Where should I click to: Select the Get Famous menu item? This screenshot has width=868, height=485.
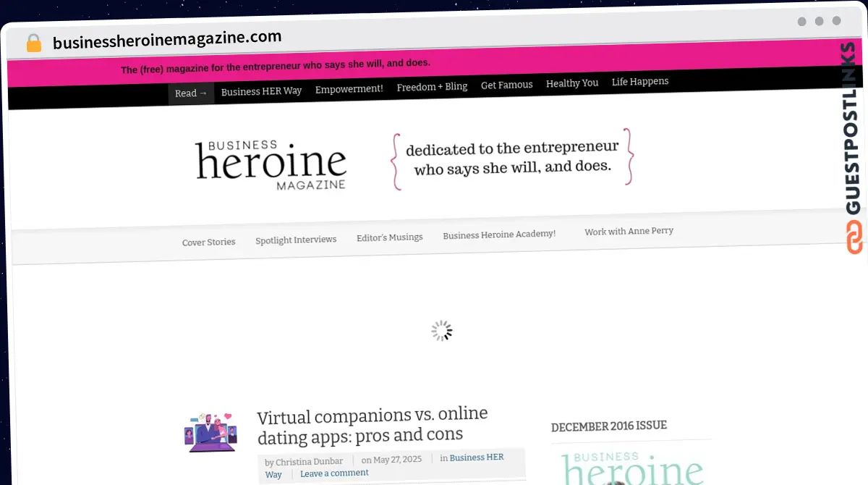506,85
